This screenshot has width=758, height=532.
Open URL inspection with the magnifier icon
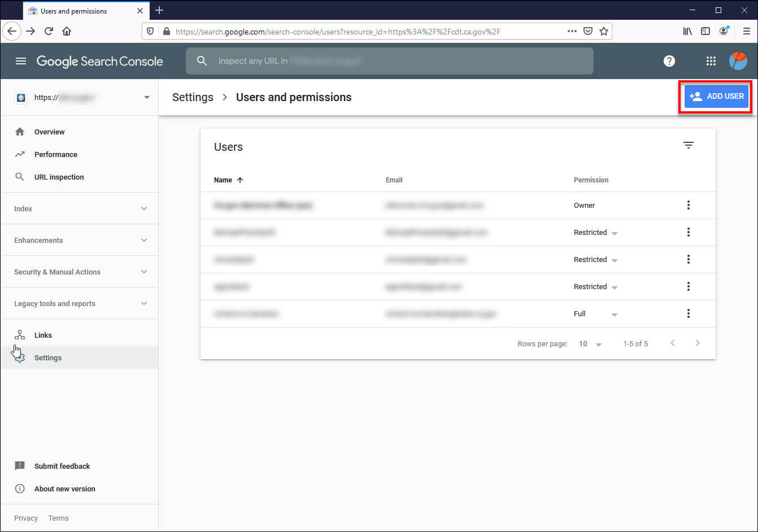[20, 177]
